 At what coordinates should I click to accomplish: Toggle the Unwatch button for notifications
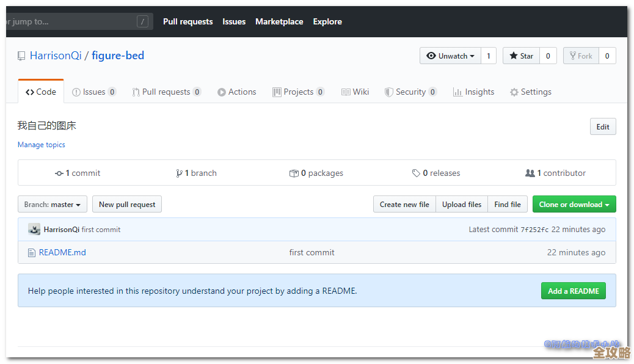coord(450,56)
